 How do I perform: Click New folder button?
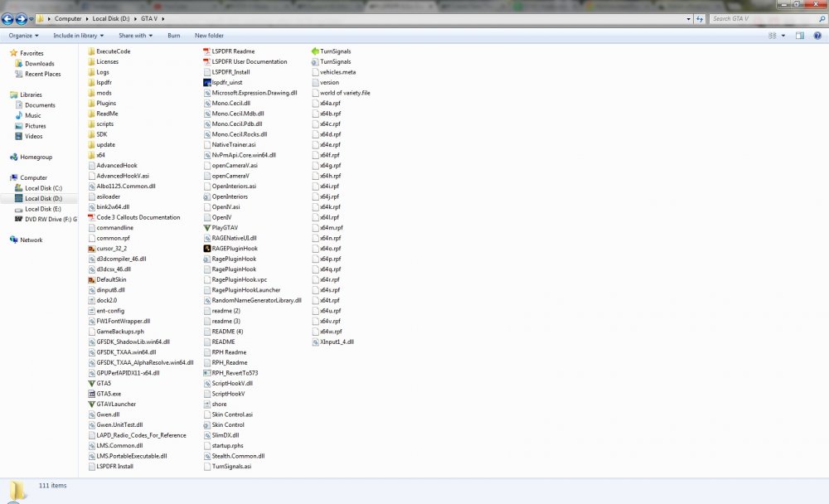(x=209, y=36)
